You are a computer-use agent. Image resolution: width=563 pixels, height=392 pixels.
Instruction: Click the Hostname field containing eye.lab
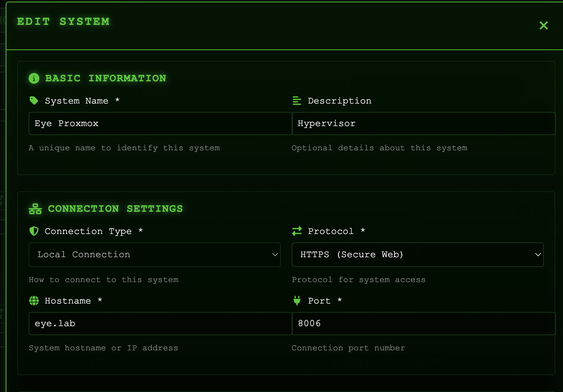(x=160, y=323)
